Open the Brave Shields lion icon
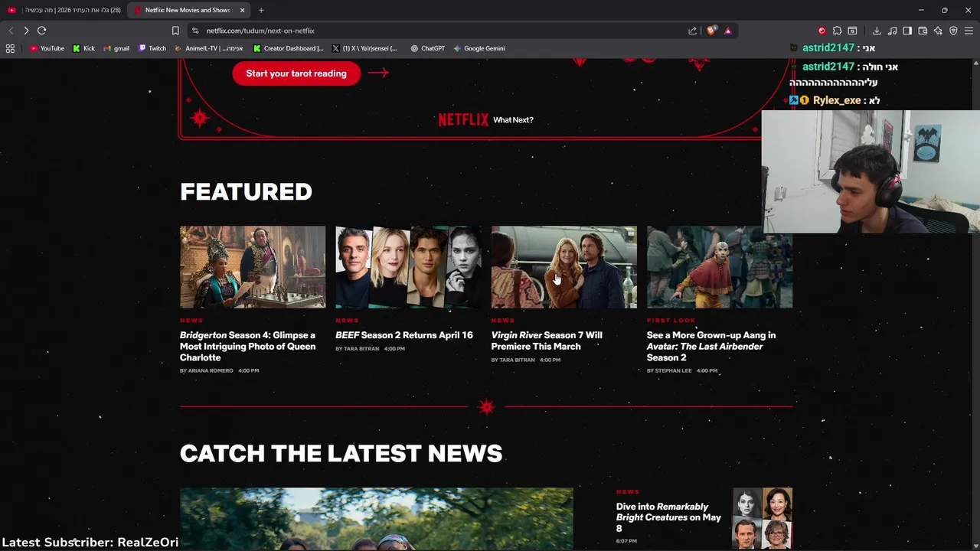 (711, 31)
